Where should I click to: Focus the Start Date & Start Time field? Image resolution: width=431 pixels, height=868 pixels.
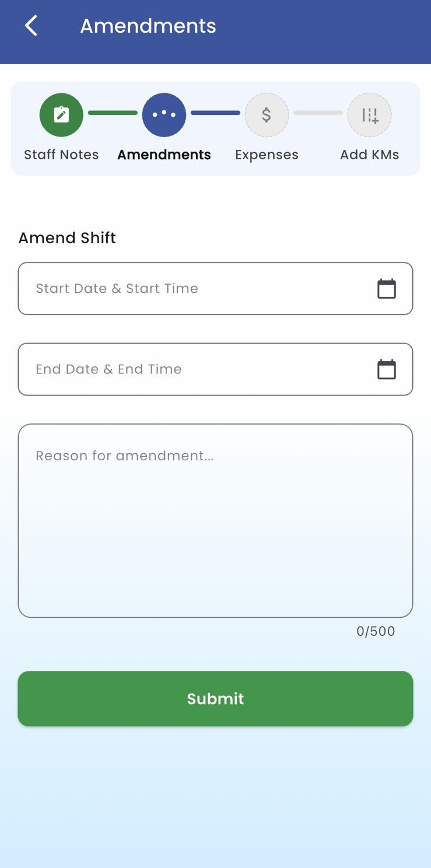pos(192,289)
